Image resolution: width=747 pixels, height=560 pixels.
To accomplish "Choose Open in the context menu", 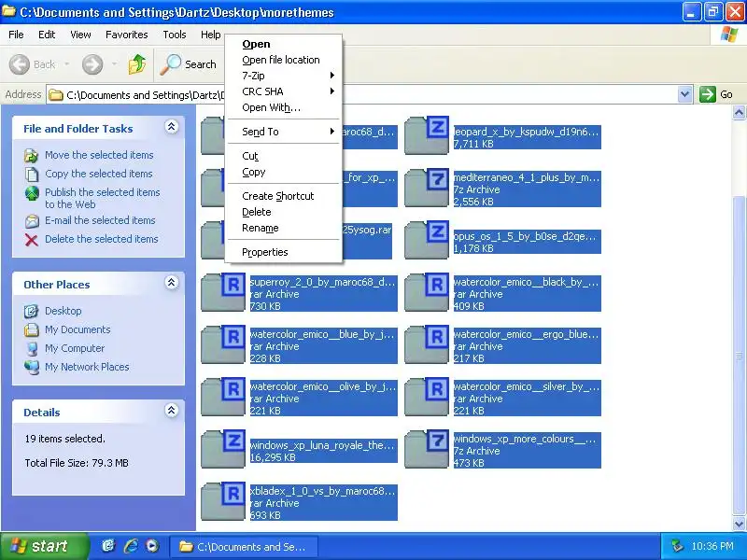I will (x=284, y=44).
